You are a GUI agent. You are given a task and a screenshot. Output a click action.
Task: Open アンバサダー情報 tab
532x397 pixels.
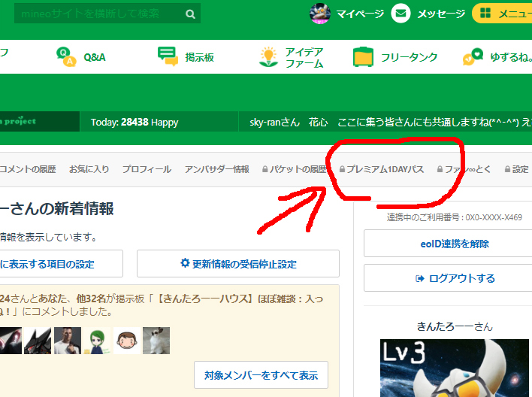pyautogui.click(x=216, y=169)
